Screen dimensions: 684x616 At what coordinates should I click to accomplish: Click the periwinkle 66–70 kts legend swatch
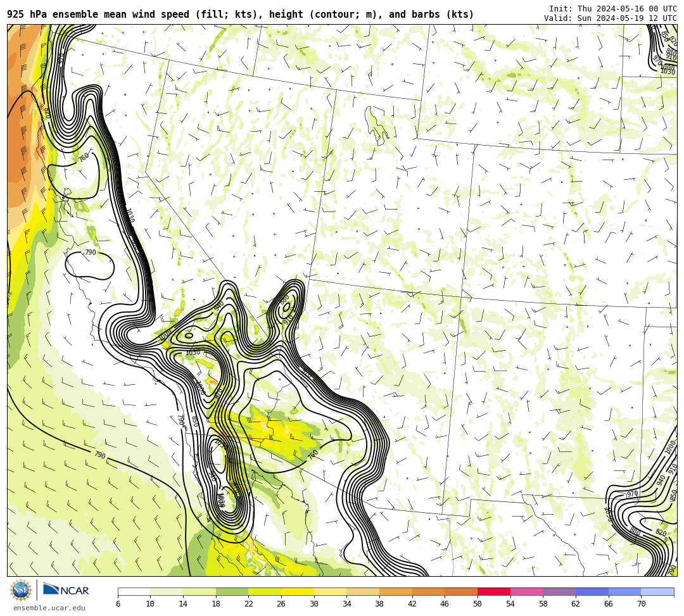[x=624, y=591]
